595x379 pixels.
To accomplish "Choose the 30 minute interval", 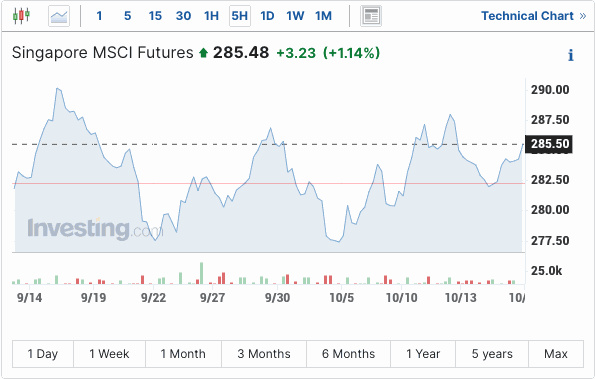I will (183, 16).
